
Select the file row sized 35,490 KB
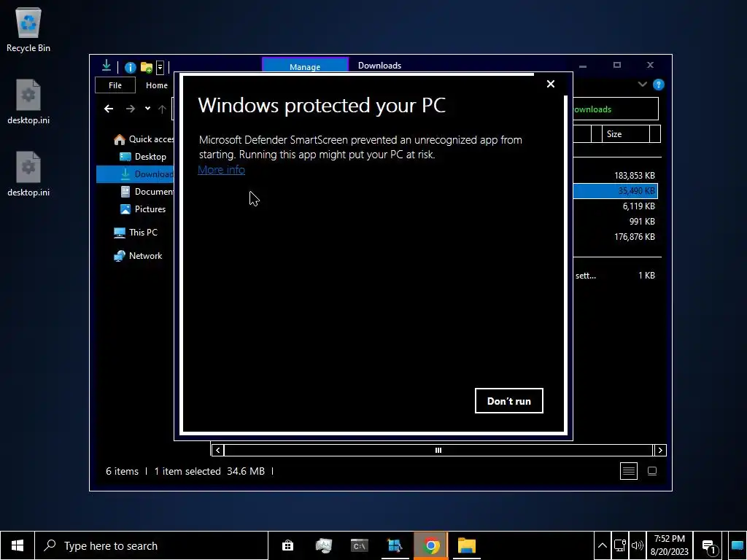coord(614,191)
